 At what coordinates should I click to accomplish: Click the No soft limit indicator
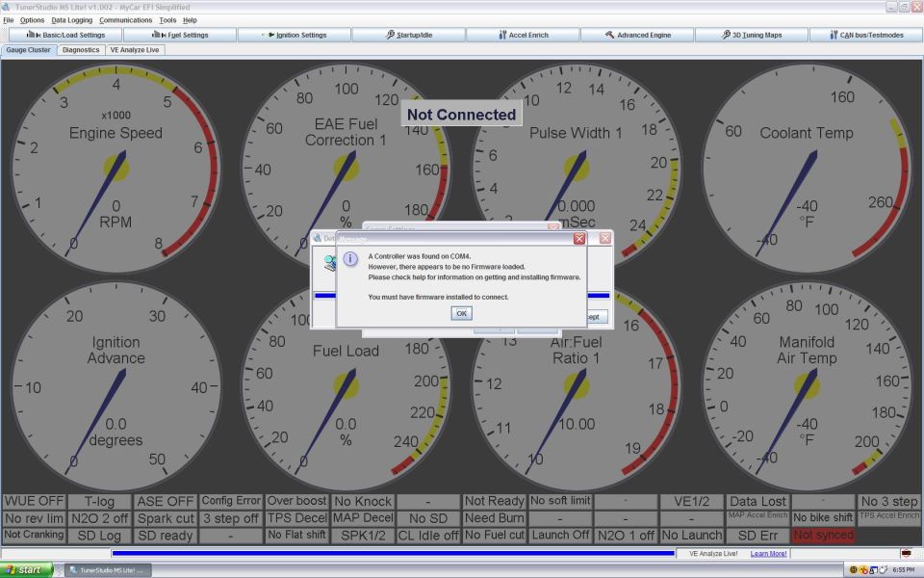point(560,501)
